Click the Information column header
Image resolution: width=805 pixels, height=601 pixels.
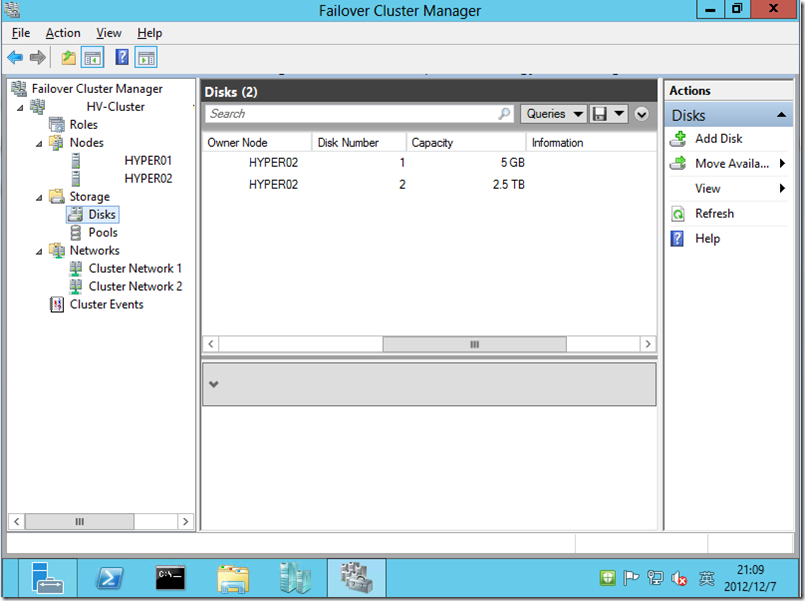click(x=591, y=142)
